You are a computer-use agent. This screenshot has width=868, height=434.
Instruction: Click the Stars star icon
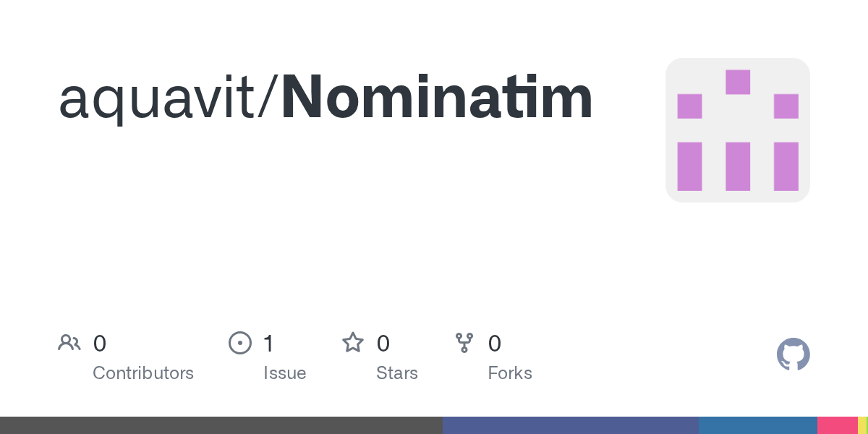pos(353,343)
